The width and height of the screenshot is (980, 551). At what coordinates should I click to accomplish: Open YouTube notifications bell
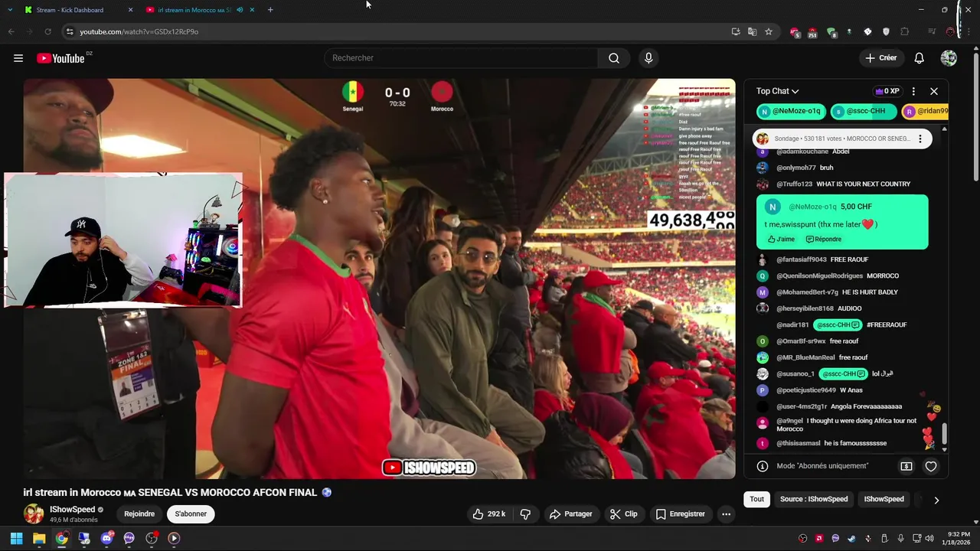click(920, 58)
